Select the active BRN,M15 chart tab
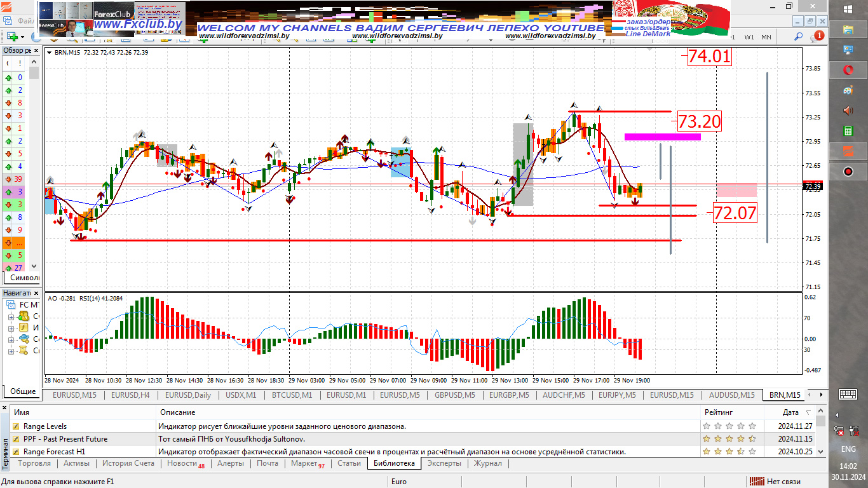The height and width of the screenshot is (488, 868). pos(785,395)
